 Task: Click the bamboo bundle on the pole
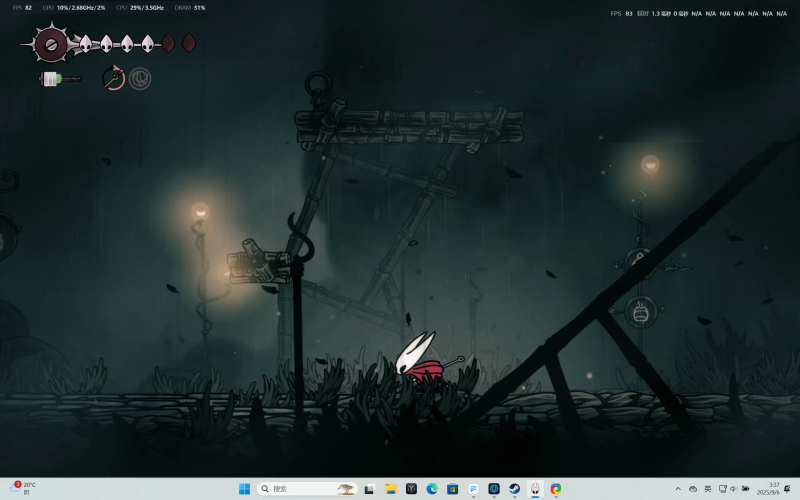259,261
